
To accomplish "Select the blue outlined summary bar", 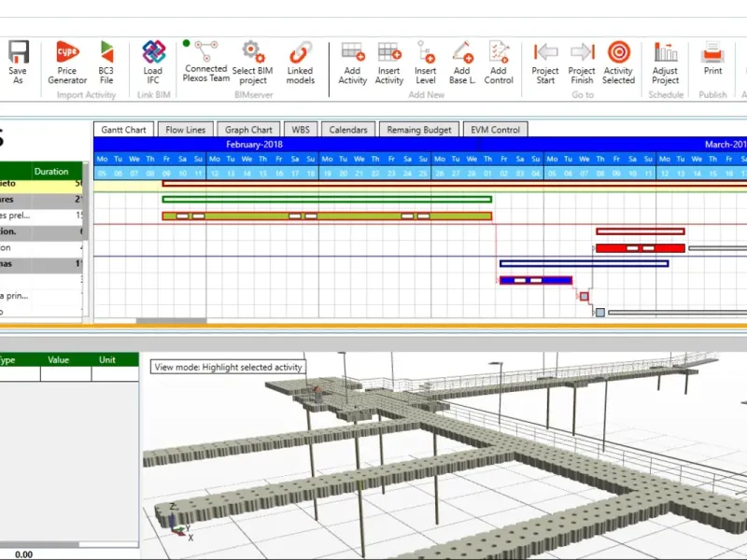I will tap(585, 263).
